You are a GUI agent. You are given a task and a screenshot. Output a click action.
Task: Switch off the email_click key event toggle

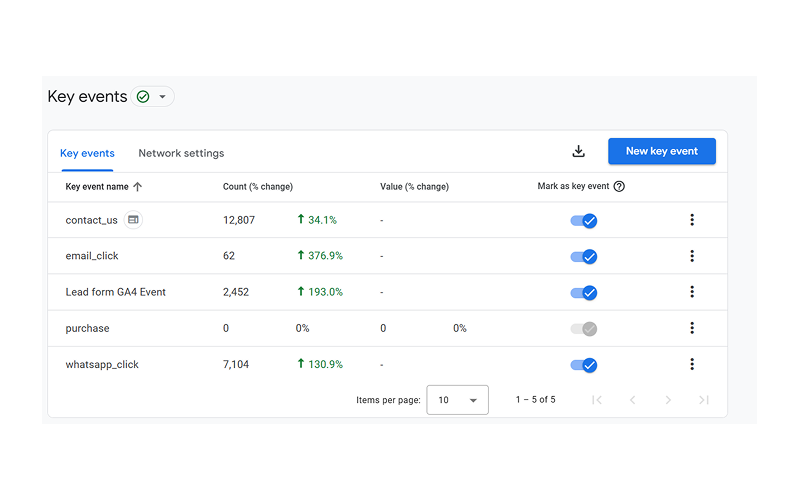(584, 257)
